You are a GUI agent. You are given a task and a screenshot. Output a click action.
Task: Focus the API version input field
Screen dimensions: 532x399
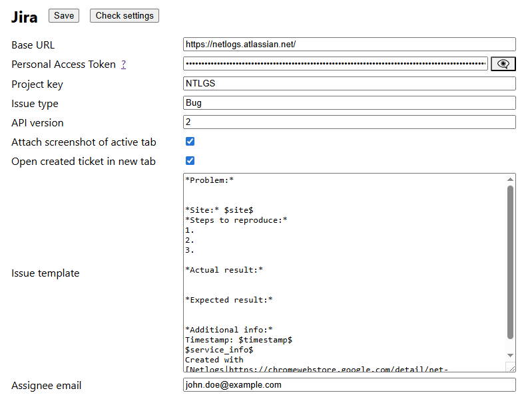click(350, 122)
